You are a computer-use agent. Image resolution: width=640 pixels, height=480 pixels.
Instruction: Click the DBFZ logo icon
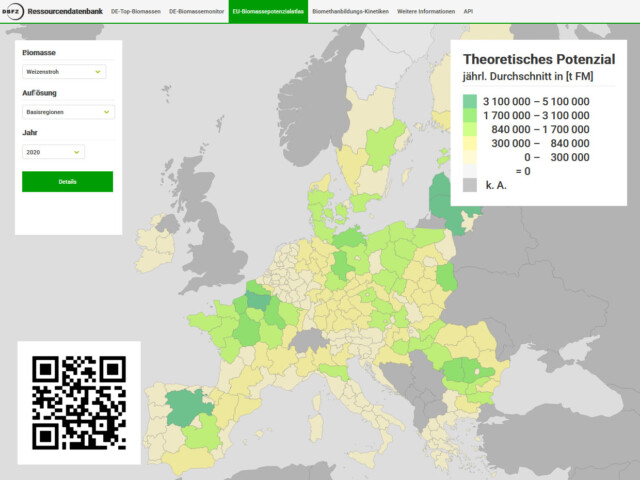13,11
